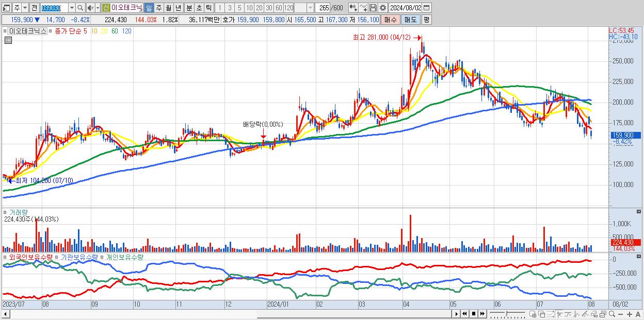Save chart with the floppy disk icon
This screenshot has height=320, width=644.
coord(373,8)
